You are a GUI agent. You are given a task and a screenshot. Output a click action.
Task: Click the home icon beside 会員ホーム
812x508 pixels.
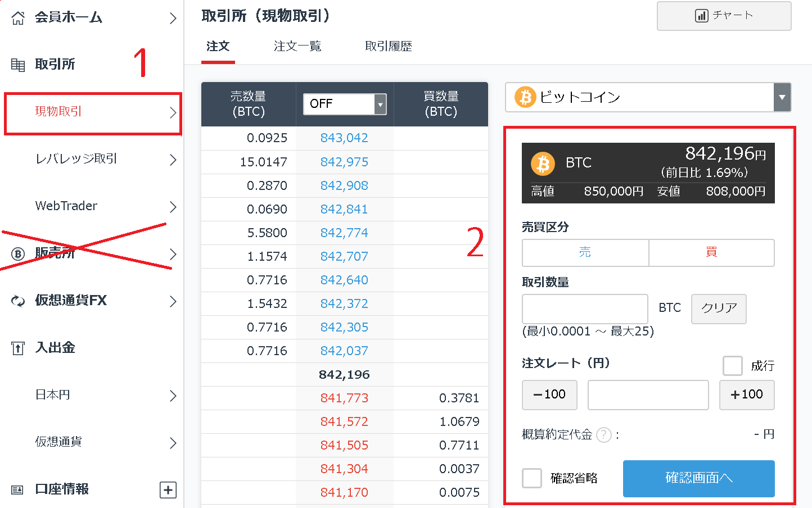pyautogui.click(x=18, y=18)
